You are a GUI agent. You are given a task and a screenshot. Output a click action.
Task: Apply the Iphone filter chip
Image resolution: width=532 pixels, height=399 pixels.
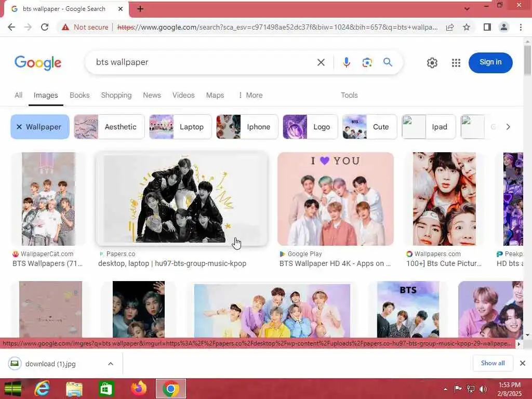(247, 127)
